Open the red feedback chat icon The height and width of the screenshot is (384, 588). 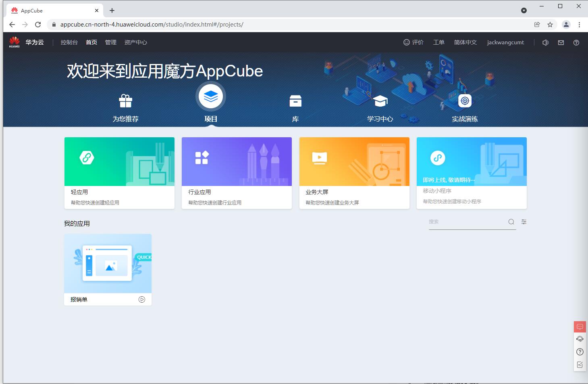point(580,327)
